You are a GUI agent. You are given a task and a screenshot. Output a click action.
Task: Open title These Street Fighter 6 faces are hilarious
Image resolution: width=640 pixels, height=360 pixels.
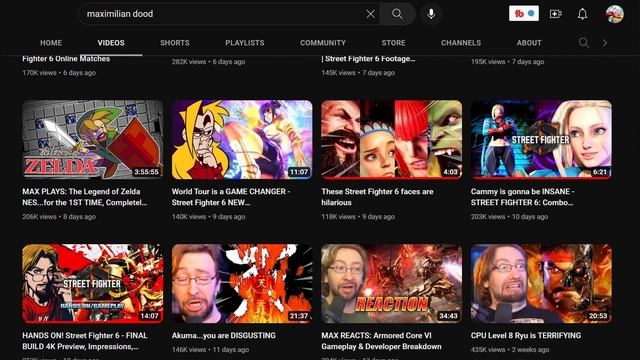click(x=377, y=197)
